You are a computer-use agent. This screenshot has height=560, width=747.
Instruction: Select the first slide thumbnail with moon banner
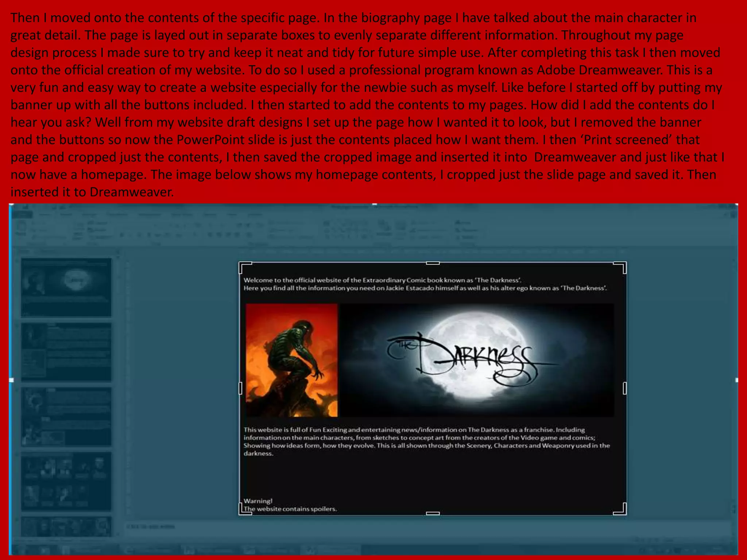[66, 287]
